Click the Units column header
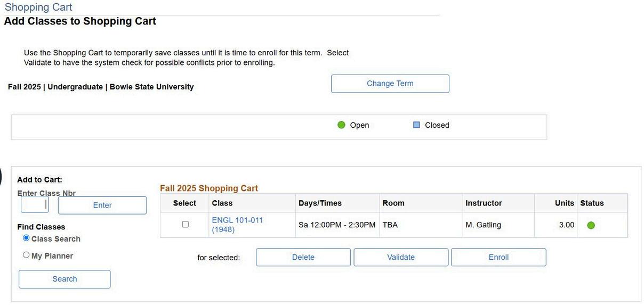This screenshot has width=644, height=305. [564, 203]
